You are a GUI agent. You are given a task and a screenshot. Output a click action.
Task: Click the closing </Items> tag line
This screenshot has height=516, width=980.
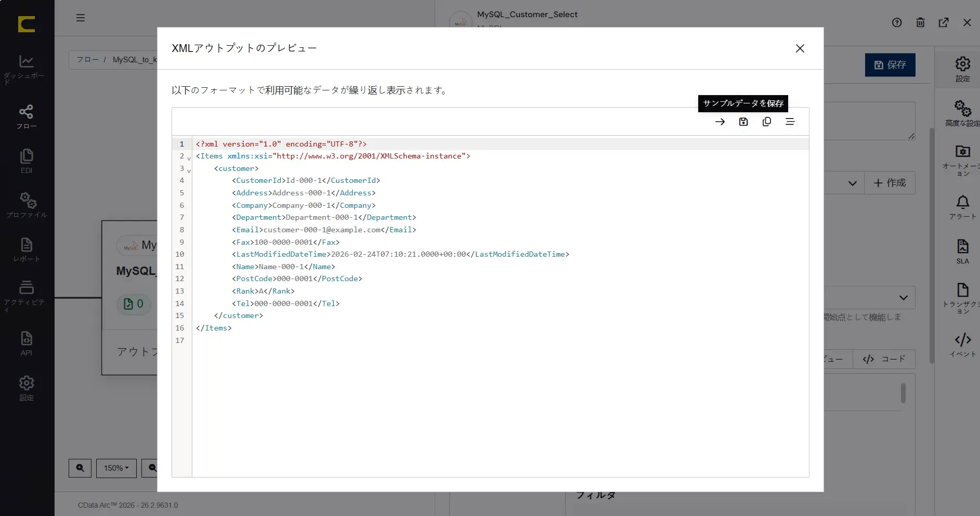point(214,328)
